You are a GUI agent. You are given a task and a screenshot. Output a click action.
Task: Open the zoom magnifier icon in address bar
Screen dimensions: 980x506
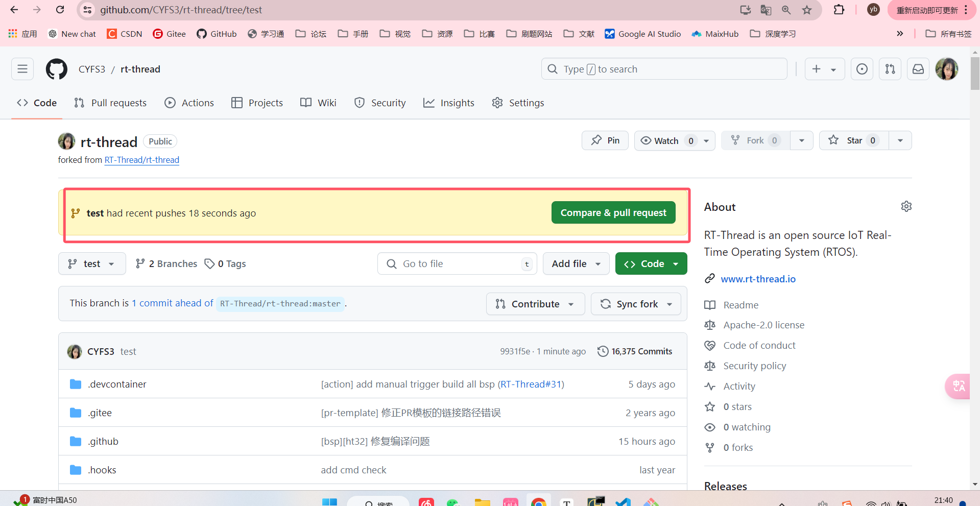[786, 10]
